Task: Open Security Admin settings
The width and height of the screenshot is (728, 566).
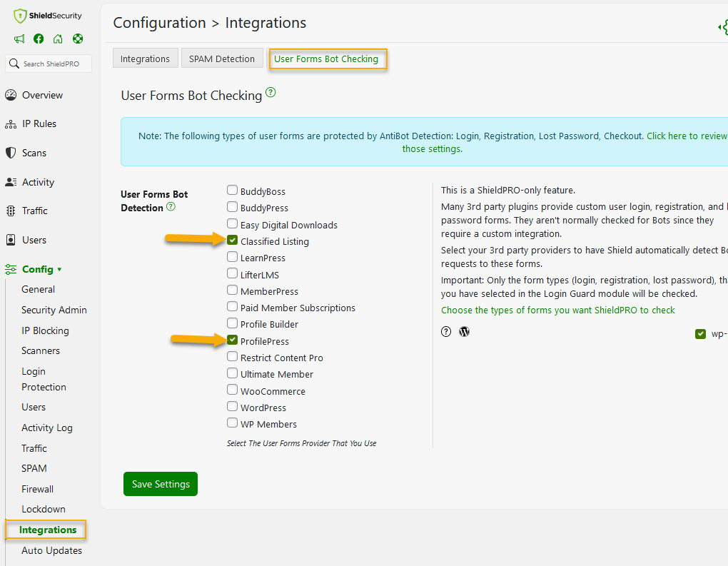Action: [54, 310]
